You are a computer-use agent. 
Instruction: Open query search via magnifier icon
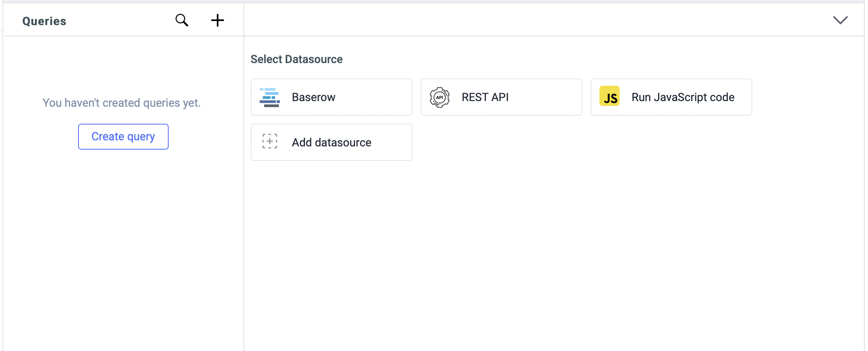pos(182,20)
